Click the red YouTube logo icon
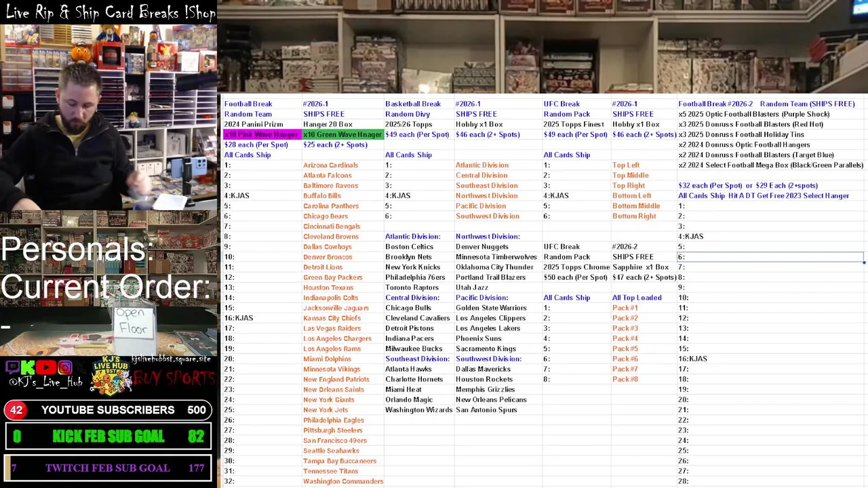This screenshot has width=868, height=488. (46, 368)
